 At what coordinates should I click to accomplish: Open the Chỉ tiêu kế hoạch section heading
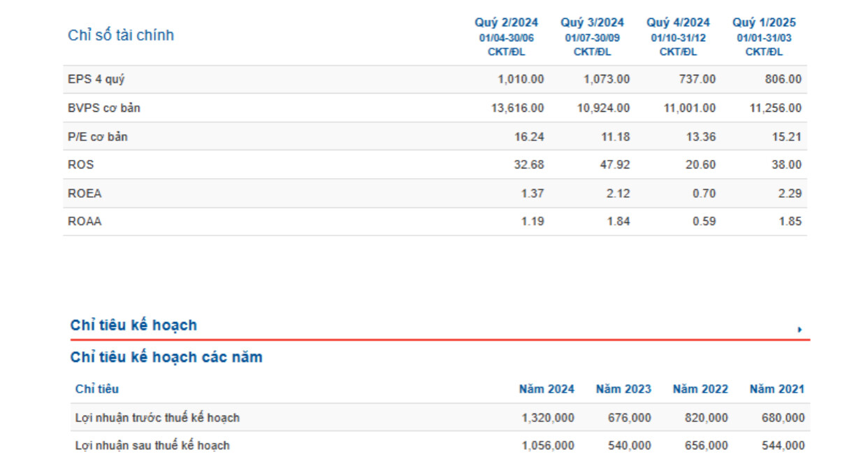coord(133,326)
